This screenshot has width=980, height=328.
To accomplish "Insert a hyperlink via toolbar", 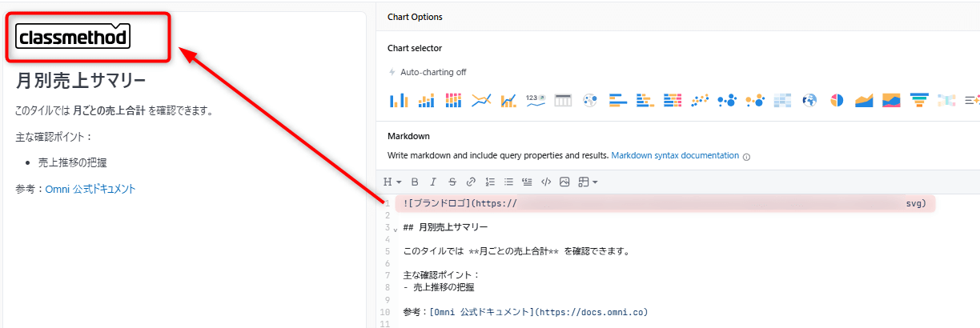I will [471, 182].
